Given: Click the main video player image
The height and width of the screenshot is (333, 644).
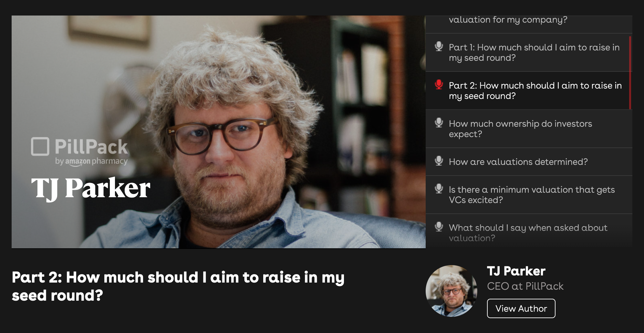Looking at the screenshot, I should click(x=219, y=132).
